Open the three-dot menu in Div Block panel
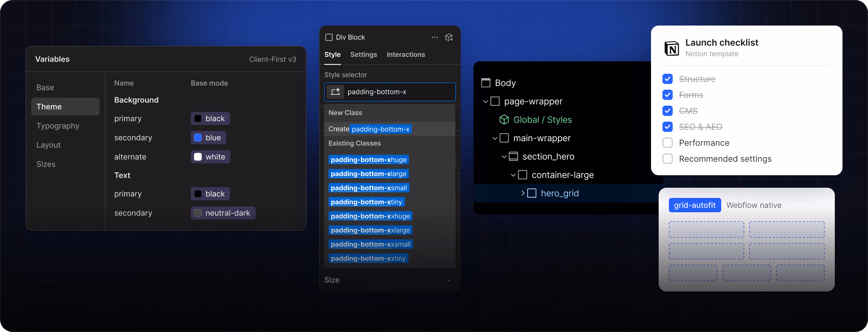This screenshot has height=332, width=868. tap(435, 37)
